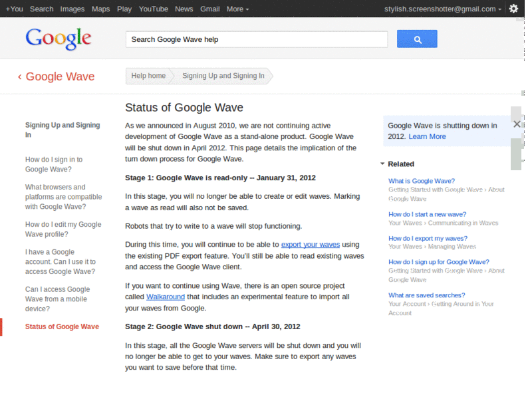The height and width of the screenshot is (399, 532).
Task: Open Images in the top bar
Action: click(x=72, y=9)
